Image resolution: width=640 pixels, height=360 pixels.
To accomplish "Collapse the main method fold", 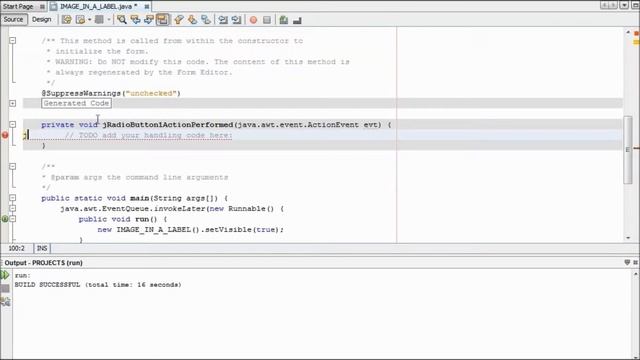I will tap(13, 198).
